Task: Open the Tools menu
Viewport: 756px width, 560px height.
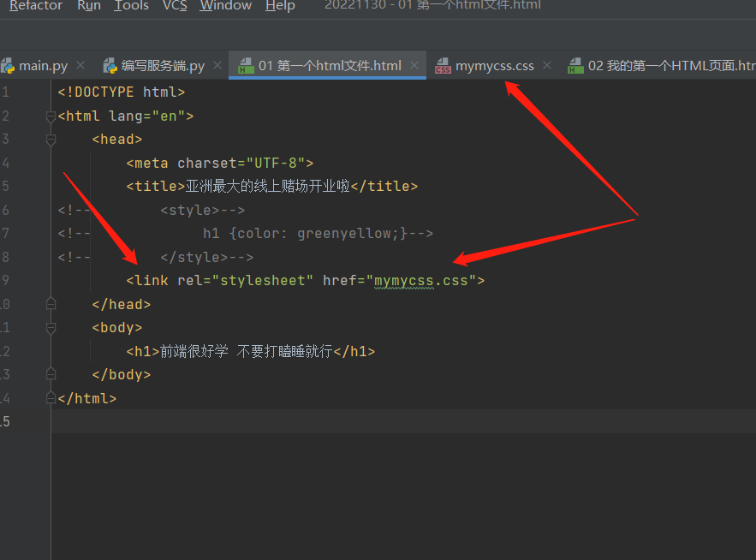Action: point(131,6)
